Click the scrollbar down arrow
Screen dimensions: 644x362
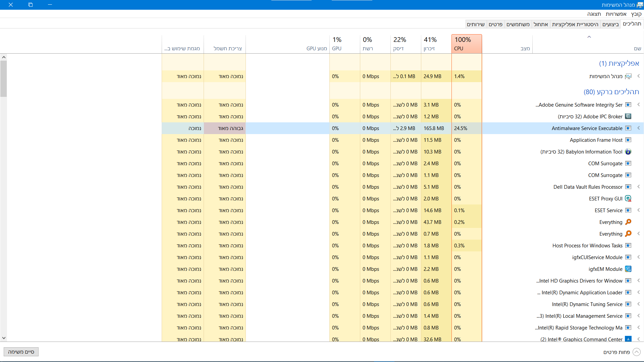point(3,338)
